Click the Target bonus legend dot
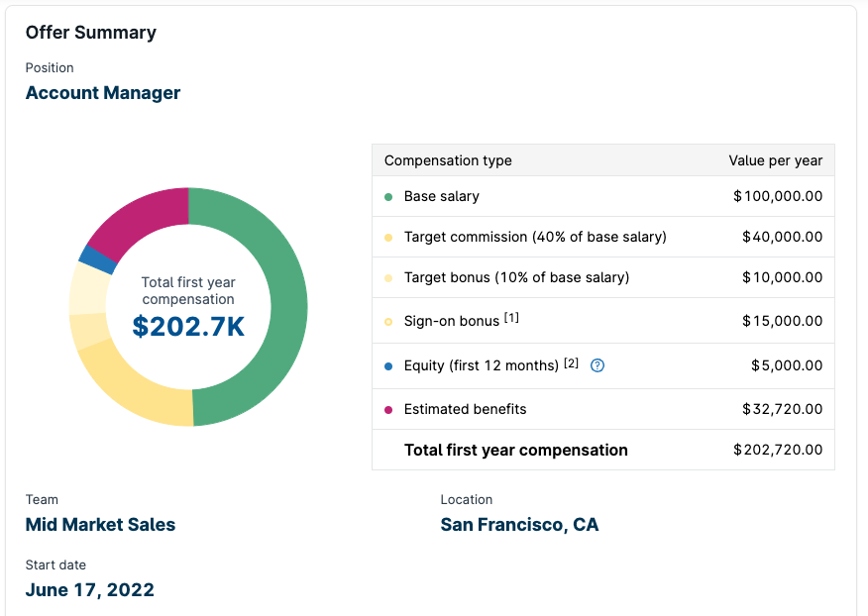868x616 pixels. (x=390, y=277)
